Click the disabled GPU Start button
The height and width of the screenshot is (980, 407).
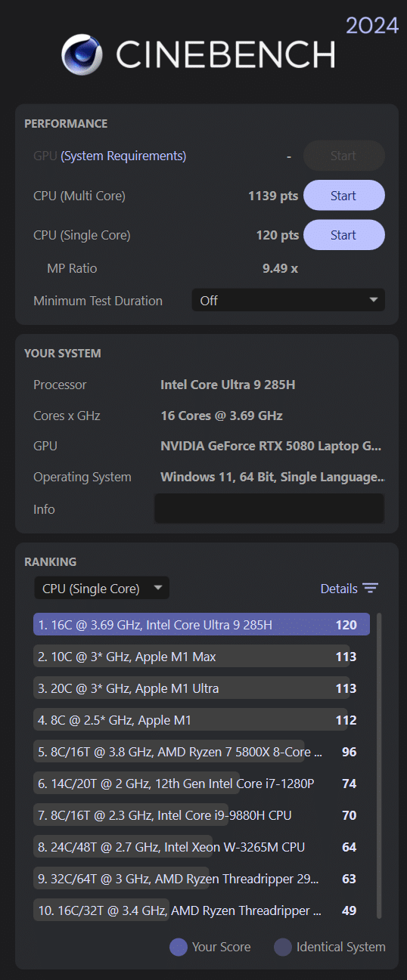click(x=344, y=156)
